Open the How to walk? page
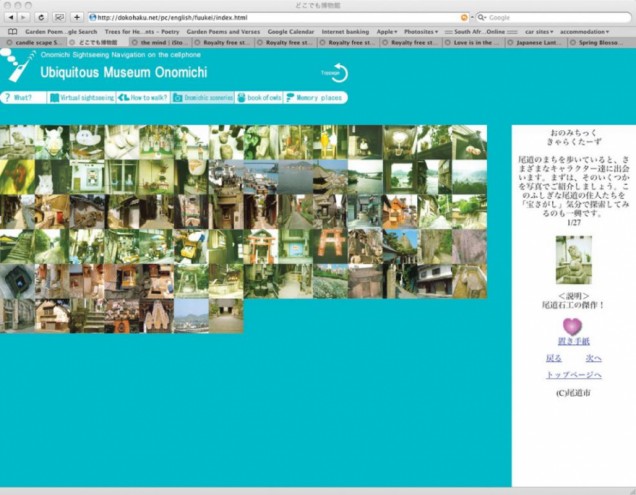The width and height of the screenshot is (636, 495). point(143,98)
